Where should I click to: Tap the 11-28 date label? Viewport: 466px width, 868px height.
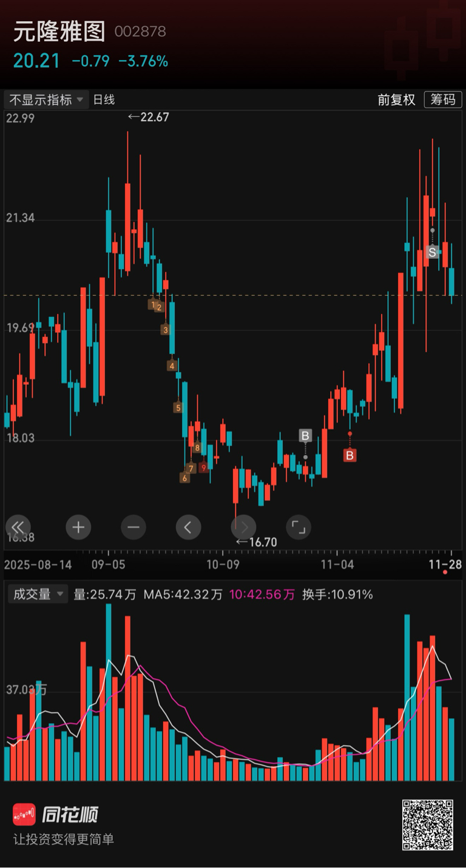tap(445, 564)
